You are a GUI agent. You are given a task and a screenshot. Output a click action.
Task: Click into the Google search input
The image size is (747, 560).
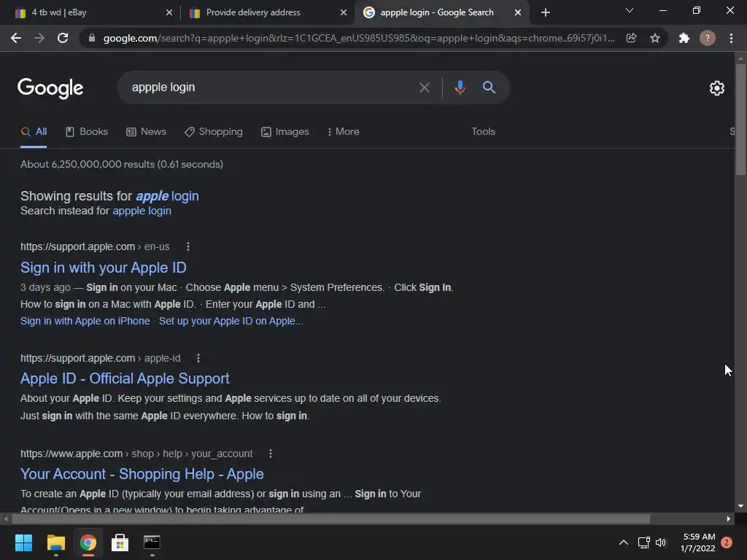click(x=271, y=87)
